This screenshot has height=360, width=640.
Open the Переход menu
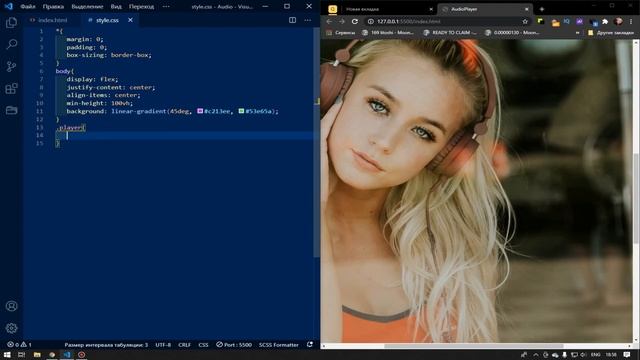pyautogui.click(x=141, y=7)
